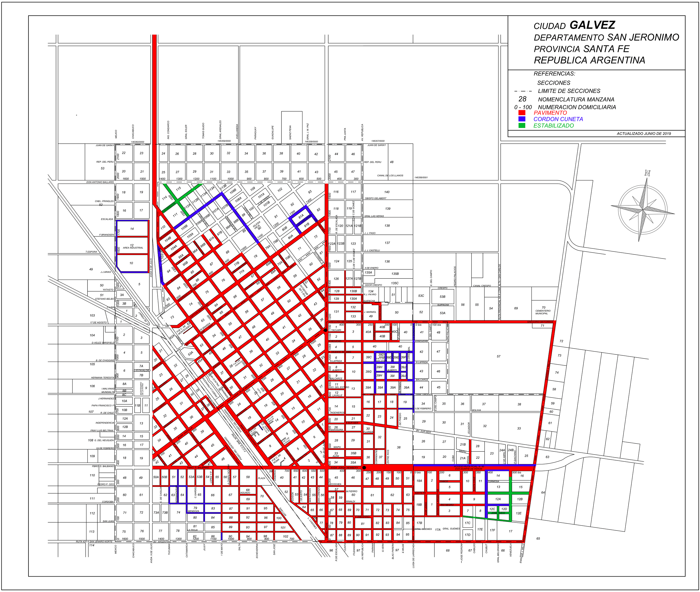The image size is (700, 592).
Task: Click the red PAVIMENTO legend swatch
Action: pos(521,113)
